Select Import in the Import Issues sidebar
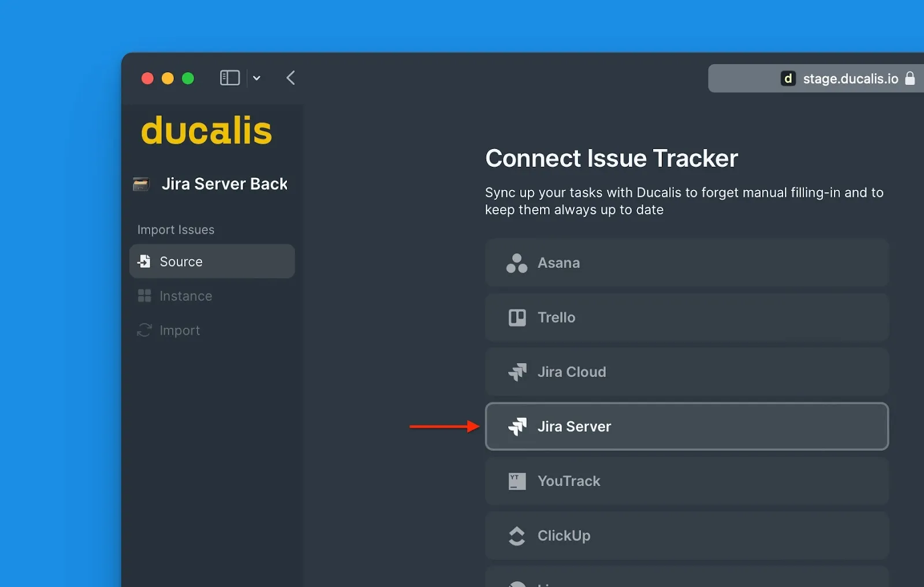 tap(179, 330)
